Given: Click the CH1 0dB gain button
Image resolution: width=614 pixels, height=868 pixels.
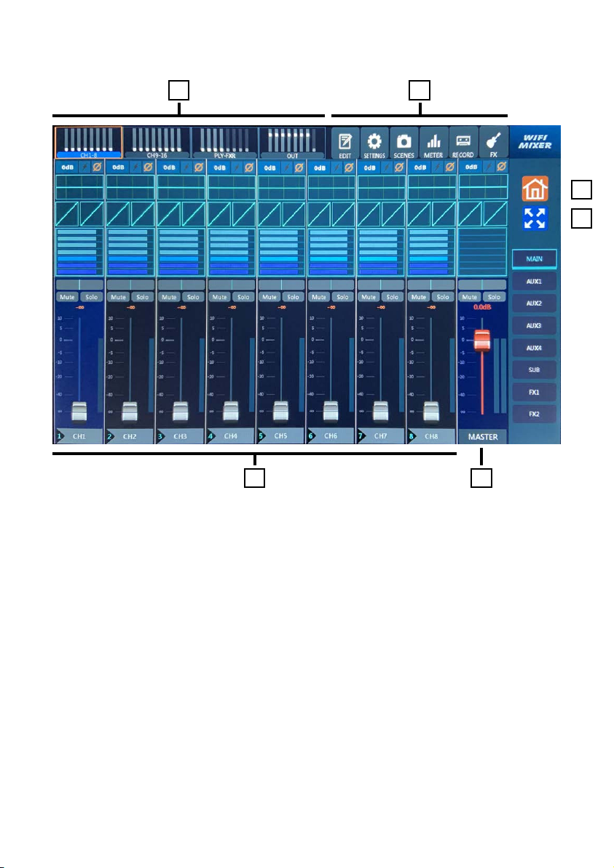Looking at the screenshot, I should (67, 167).
